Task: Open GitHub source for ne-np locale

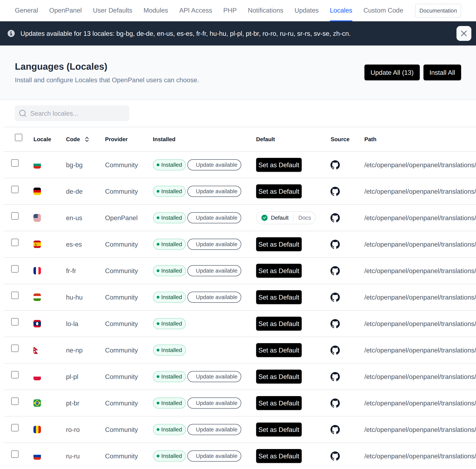Action: tap(335, 350)
